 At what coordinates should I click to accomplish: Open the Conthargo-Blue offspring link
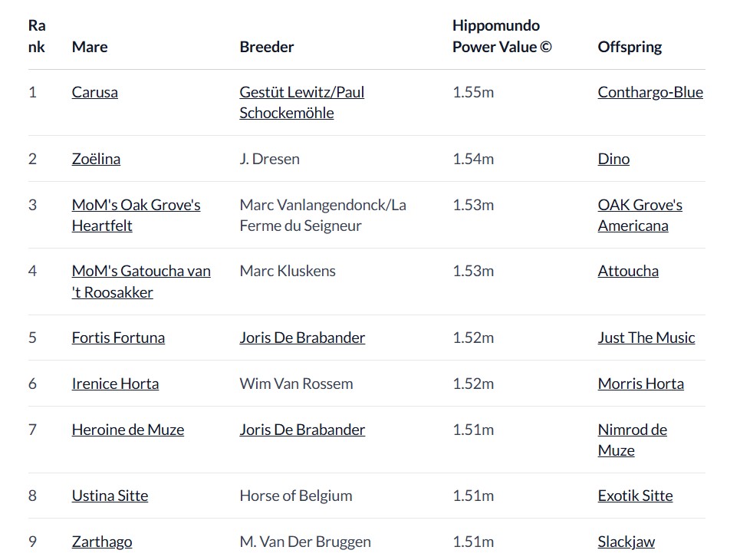(x=650, y=92)
